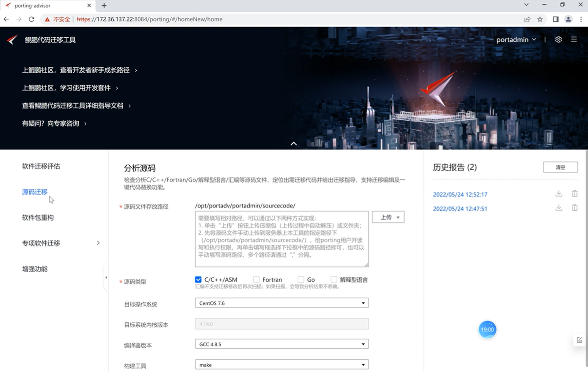Reload the page in the browser
Viewport: 588px width, 371px height.
[x=31, y=19]
